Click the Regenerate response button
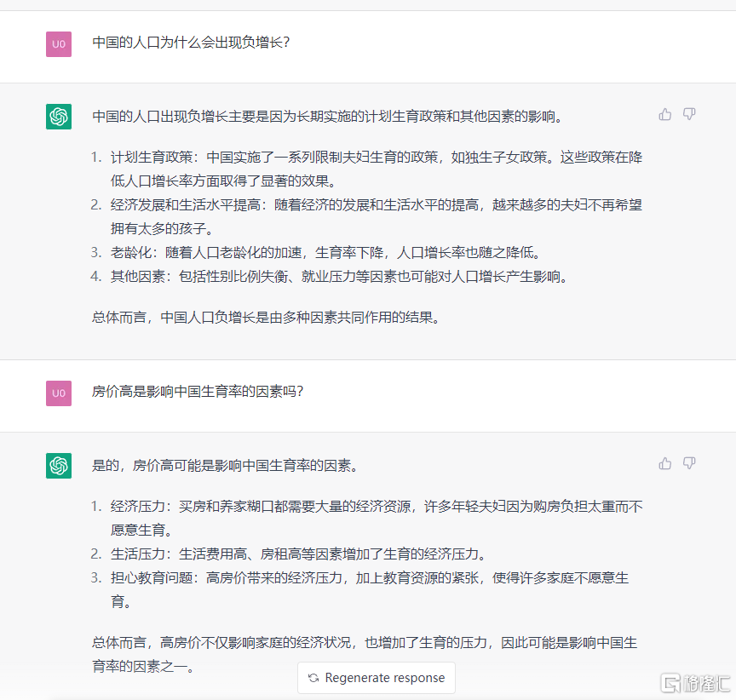The image size is (736, 700). (x=377, y=678)
